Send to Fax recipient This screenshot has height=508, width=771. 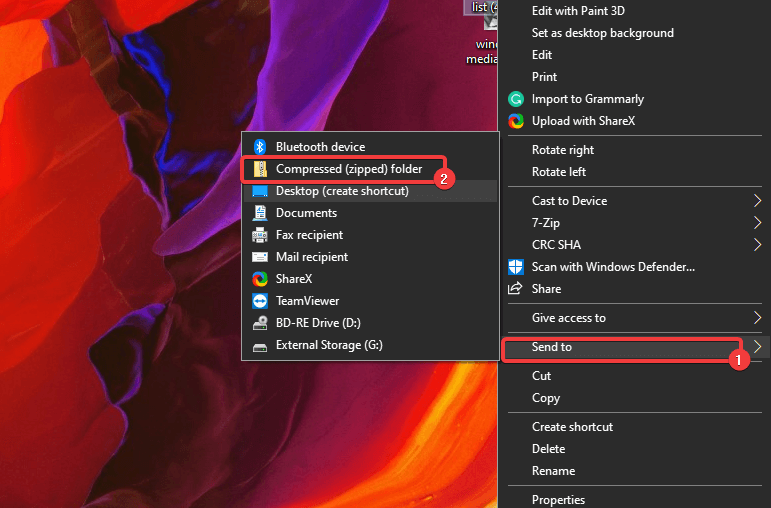(x=370, y=235)
